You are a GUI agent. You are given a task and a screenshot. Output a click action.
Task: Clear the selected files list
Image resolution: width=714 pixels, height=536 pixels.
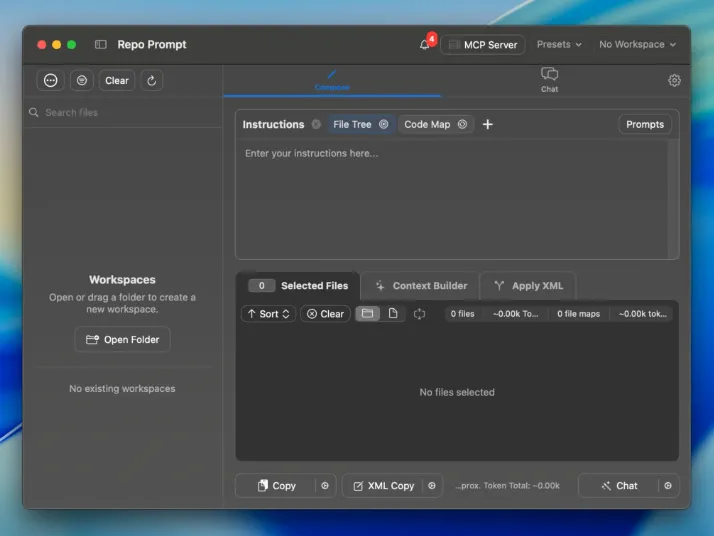(325, 314)
